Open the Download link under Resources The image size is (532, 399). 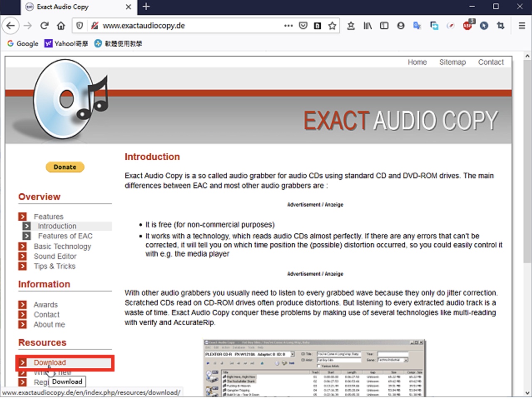[x=50, y=363]
